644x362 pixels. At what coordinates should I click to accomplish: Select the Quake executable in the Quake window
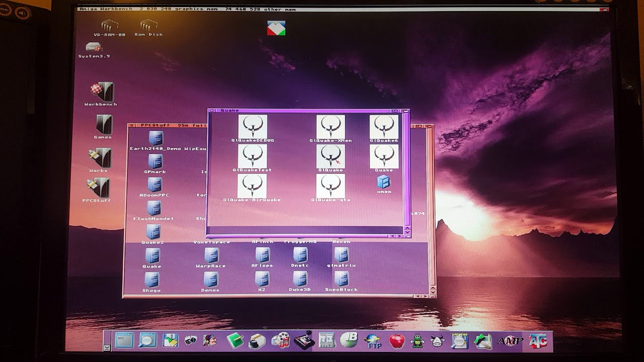tap(384, 156)
